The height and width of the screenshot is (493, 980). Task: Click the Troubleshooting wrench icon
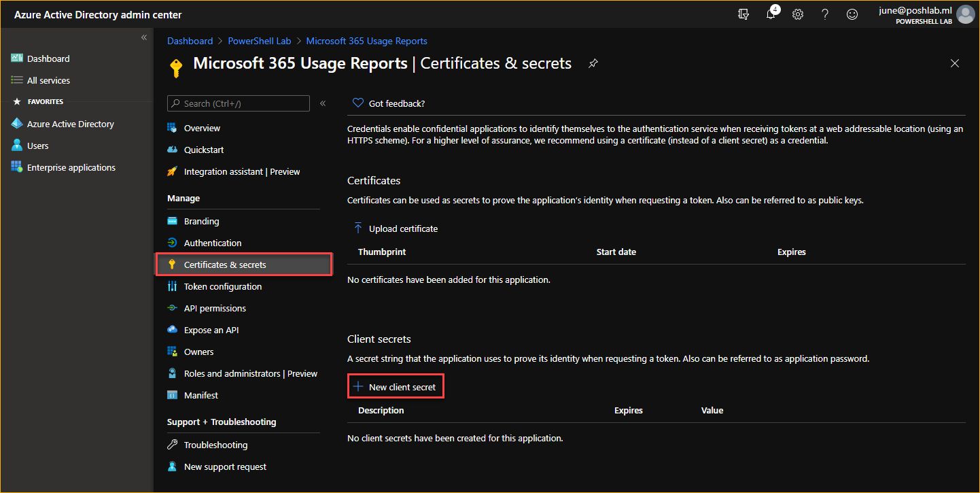pos(172,445)
